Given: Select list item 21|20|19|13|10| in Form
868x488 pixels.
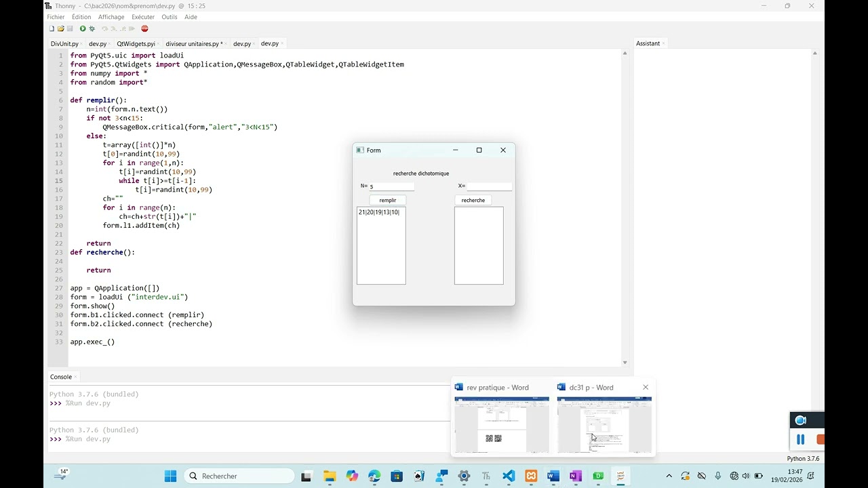Looking at the screenshot, I should [379, 212].
